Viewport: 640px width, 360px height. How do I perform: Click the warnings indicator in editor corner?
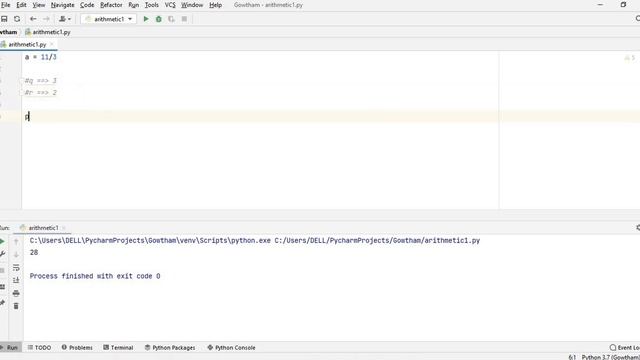[x=629, y=58]
